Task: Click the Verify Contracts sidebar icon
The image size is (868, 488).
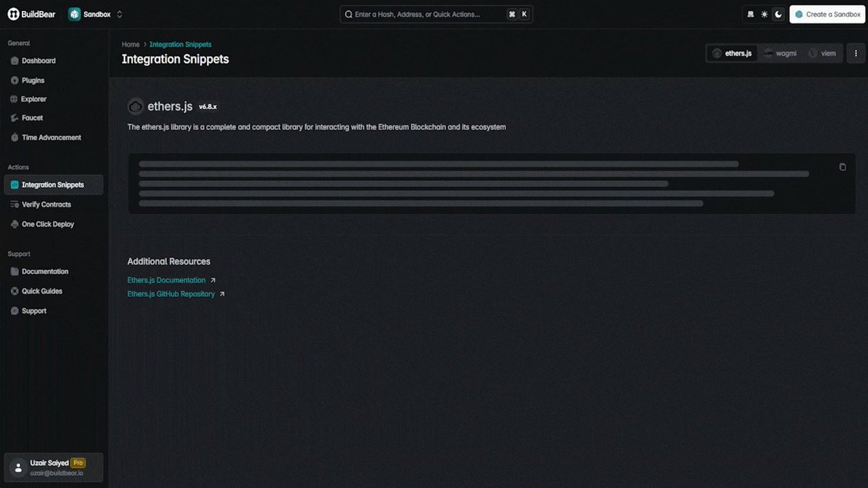Action: tap(15, 205)
